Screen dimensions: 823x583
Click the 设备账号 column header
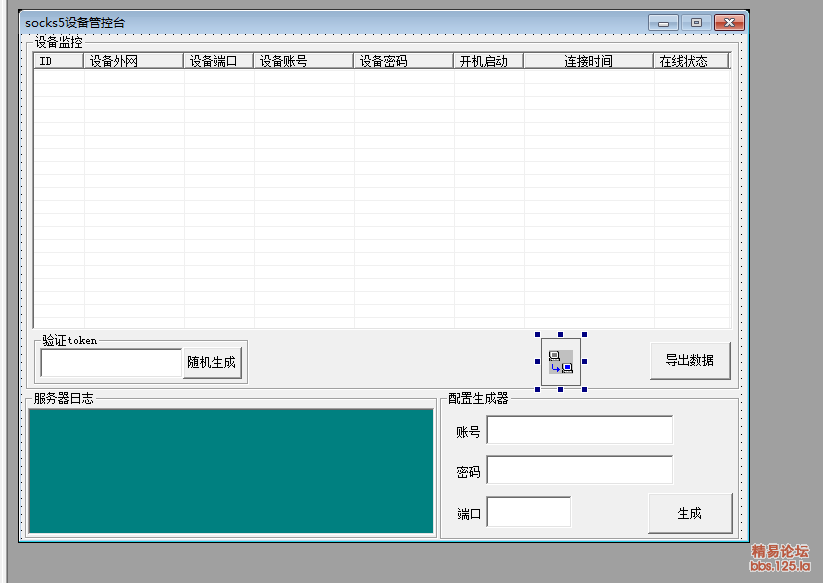click(303, 61)
